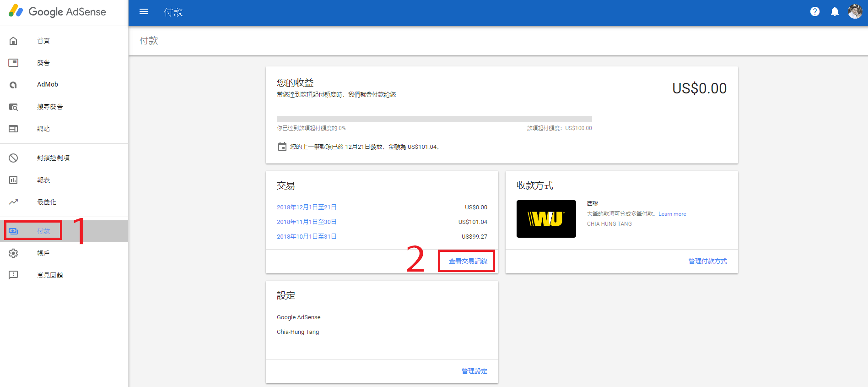Click the 搜尋廣告 search ads icon

[13, 107]
